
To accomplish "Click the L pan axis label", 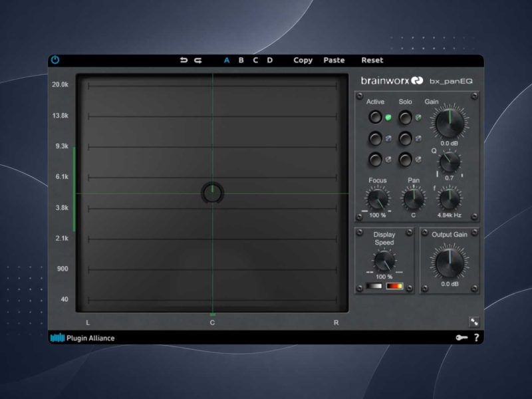I will point(88,323).
